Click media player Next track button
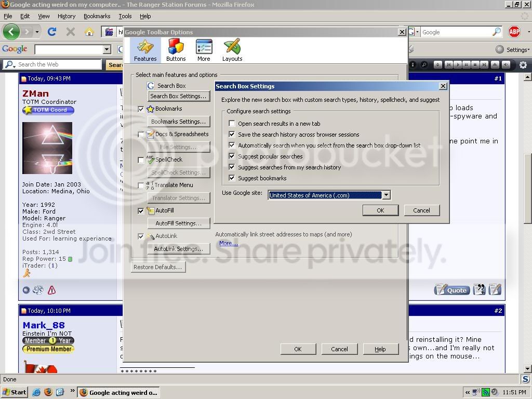532x399 pixels. 484,64
